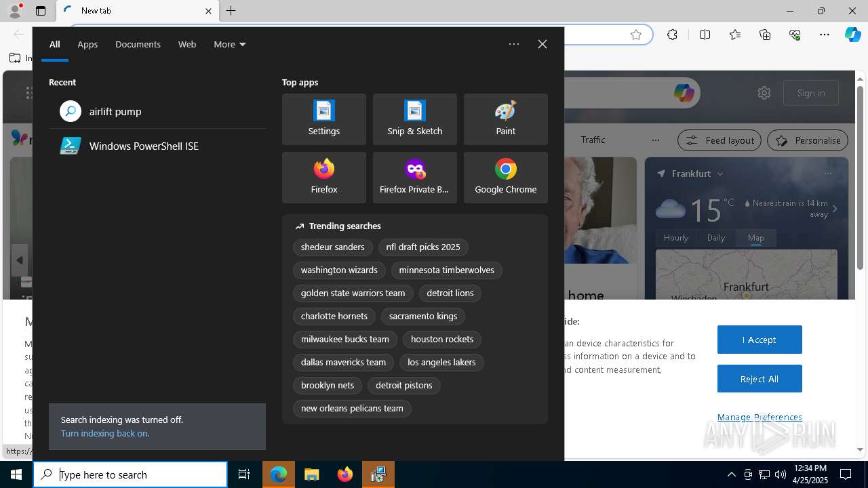This screenshot has width=868, height=488.
Task: Open the Copilot icon in Edge toolbar
Action: tap(852, 35)
